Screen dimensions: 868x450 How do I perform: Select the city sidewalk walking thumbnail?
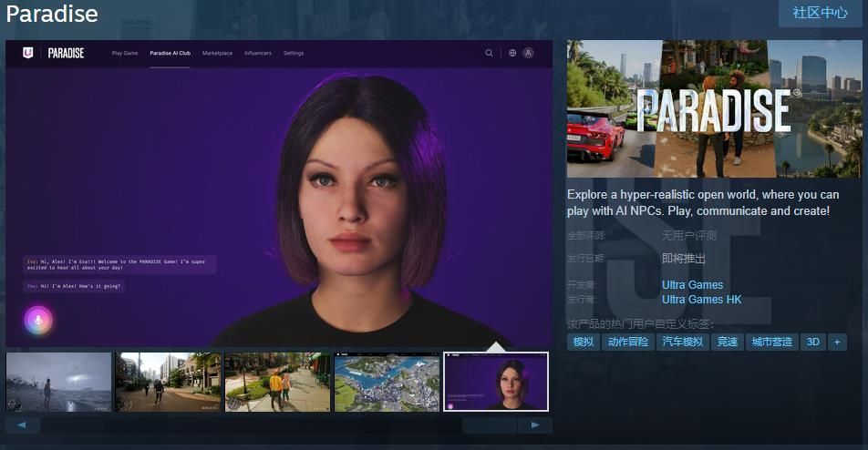(x=168, y=382)
